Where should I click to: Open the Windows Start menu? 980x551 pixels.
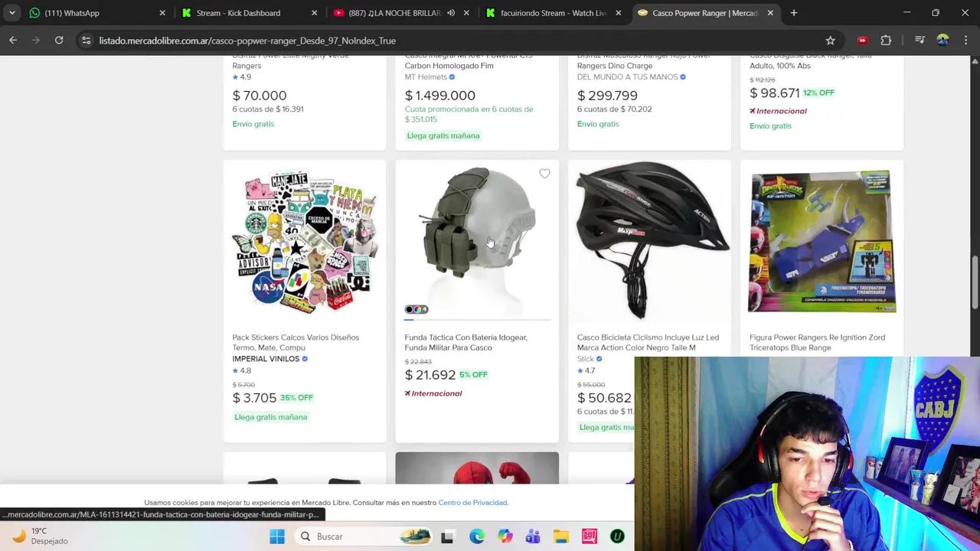277,536
